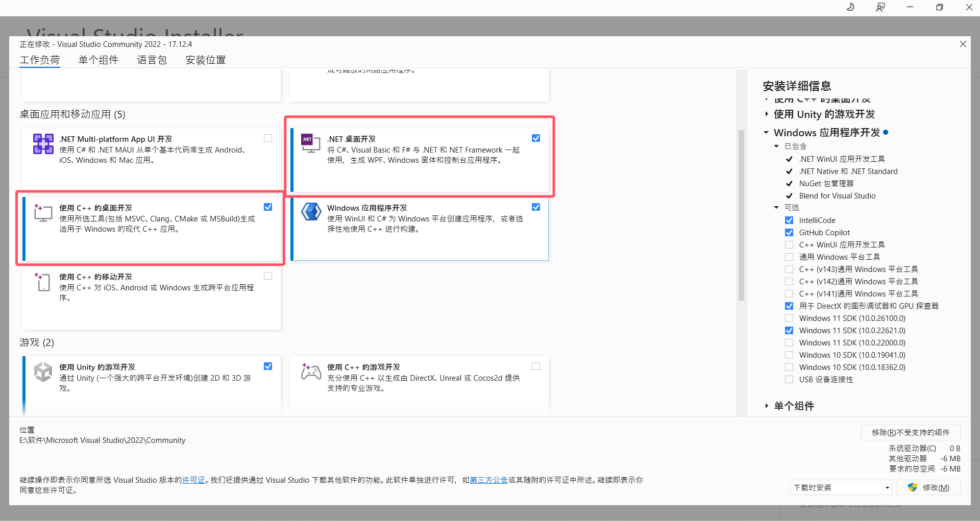Image resolution: width=980 pixels, height=521 pixels.
Task: Switch to the 工作负荷 tab
Action: click(40, 60)
